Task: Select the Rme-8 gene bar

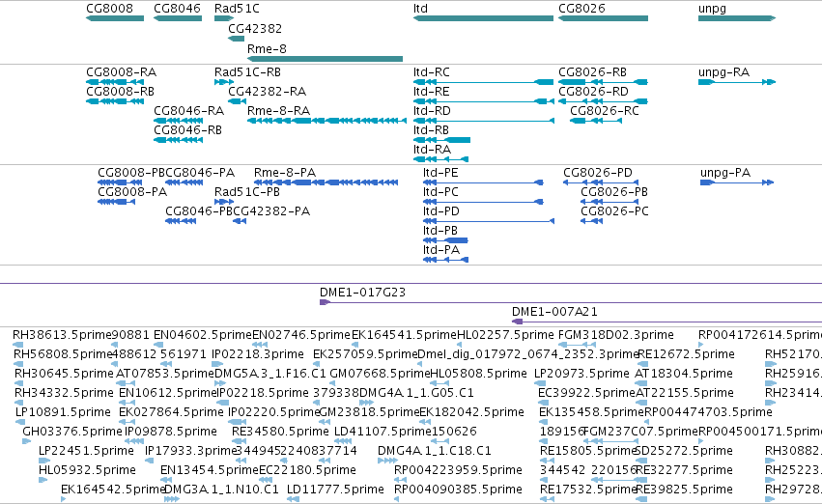Action: tap(325, 59)
